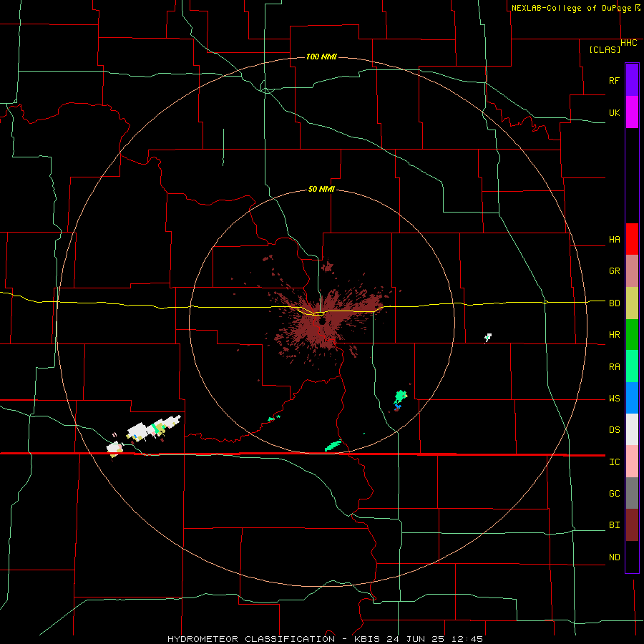Click the HA red legend color swatch
Image resolution: width=644 pixels, height=644 pixels.
632,239
